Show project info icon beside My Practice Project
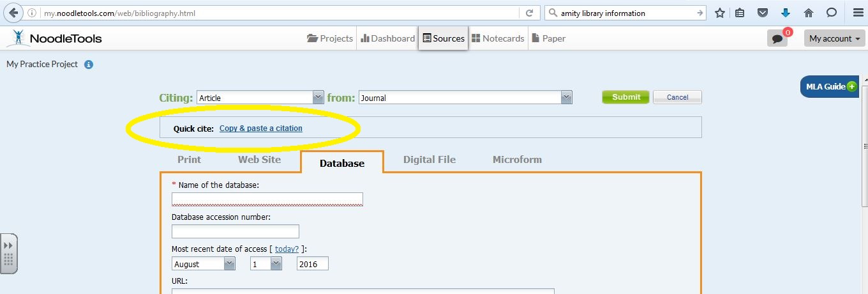 [x=89, y=65]
